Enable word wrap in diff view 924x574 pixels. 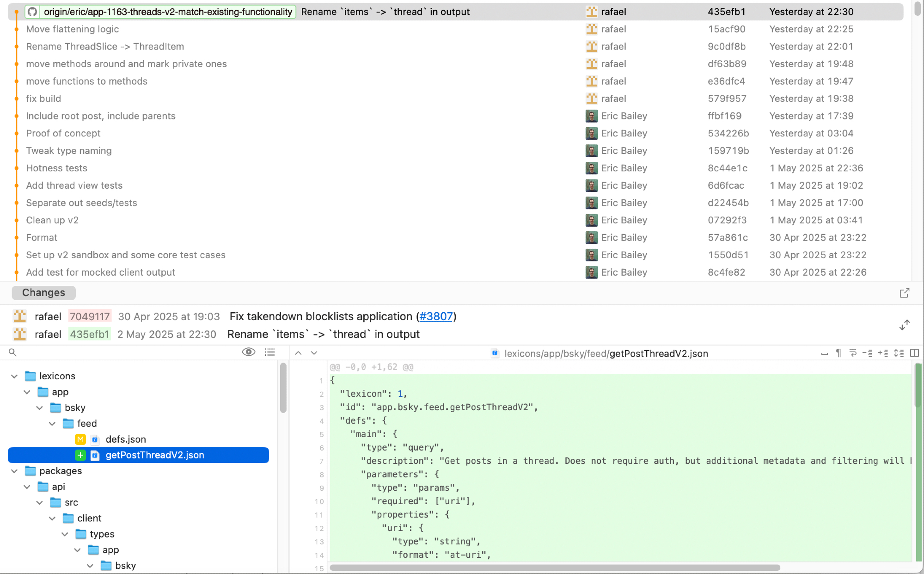point(853,353)
